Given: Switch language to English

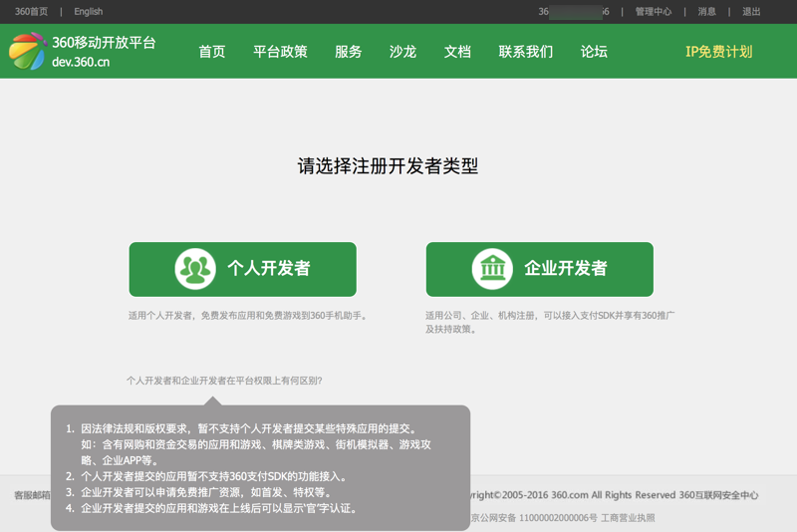Looking at the screenshot, I should tap(89, 11).
